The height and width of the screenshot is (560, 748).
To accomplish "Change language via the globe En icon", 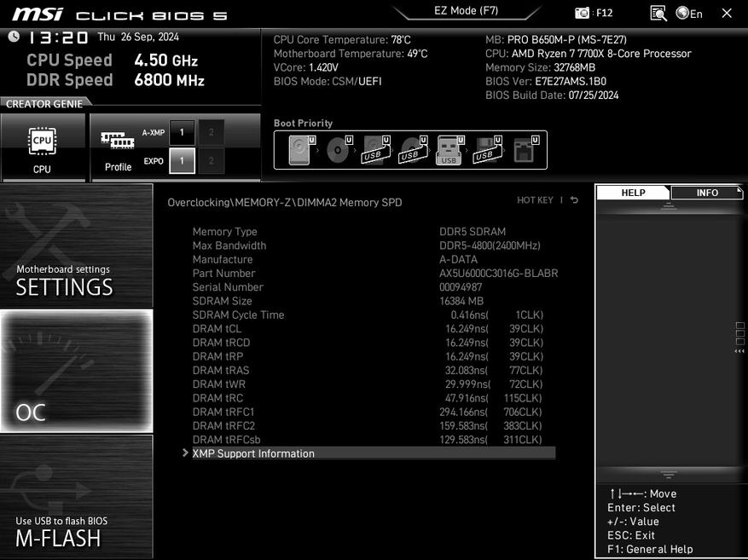I will pos(689,14).
